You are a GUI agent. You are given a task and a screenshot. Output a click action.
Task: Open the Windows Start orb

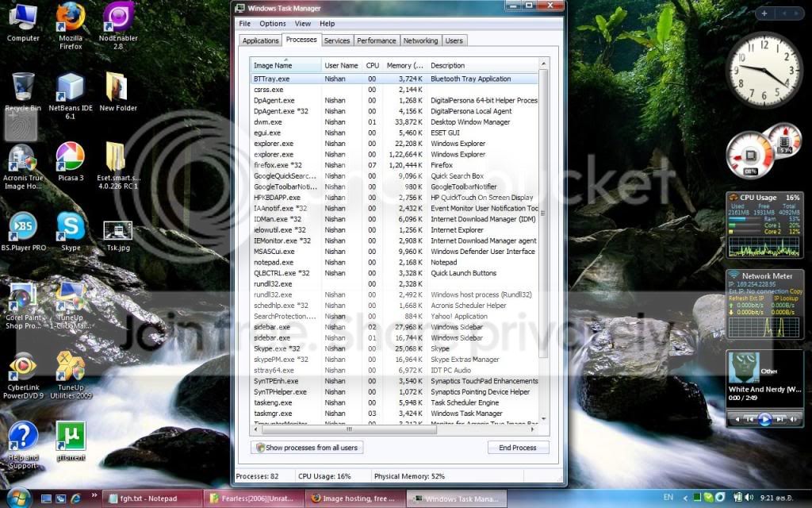pyautogui.click(x=19, y=498)
